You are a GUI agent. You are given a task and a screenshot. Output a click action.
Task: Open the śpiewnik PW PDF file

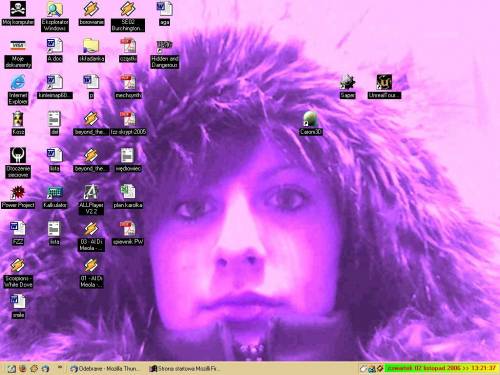pos(128,229)
